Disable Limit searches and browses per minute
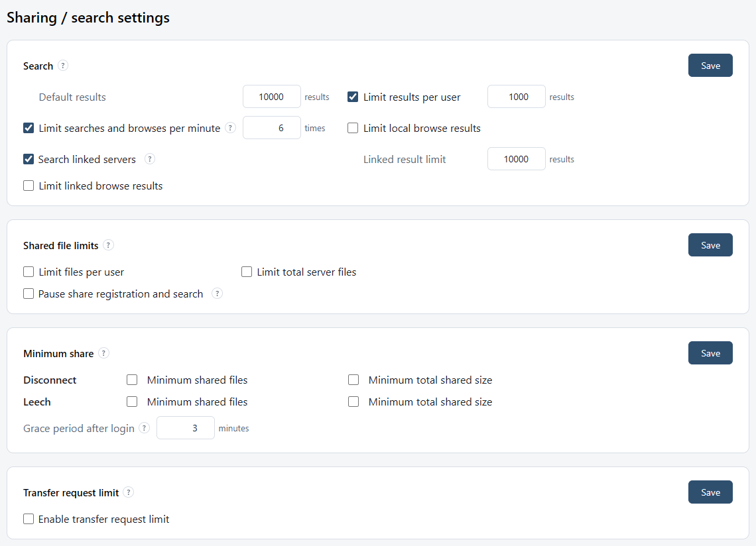Viewport: 756px width, 546px height. pyautogui.click(x=29, y=128)
